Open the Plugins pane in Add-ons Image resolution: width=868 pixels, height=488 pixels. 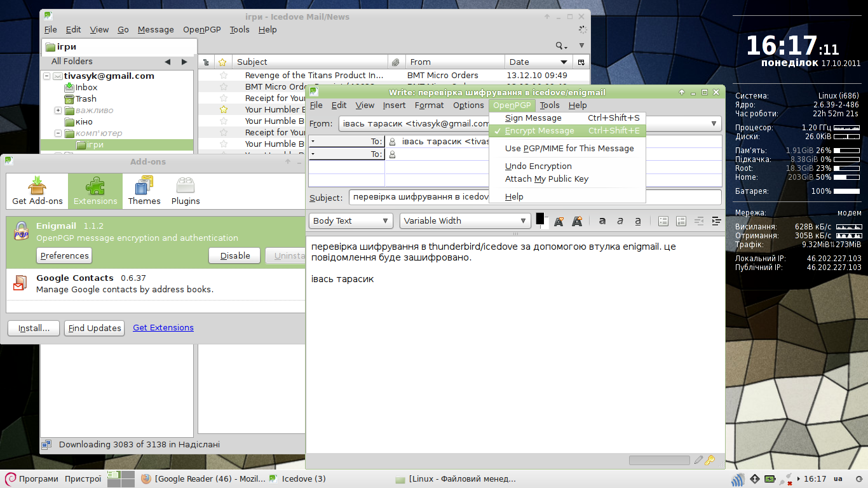[x=186, y=191]
